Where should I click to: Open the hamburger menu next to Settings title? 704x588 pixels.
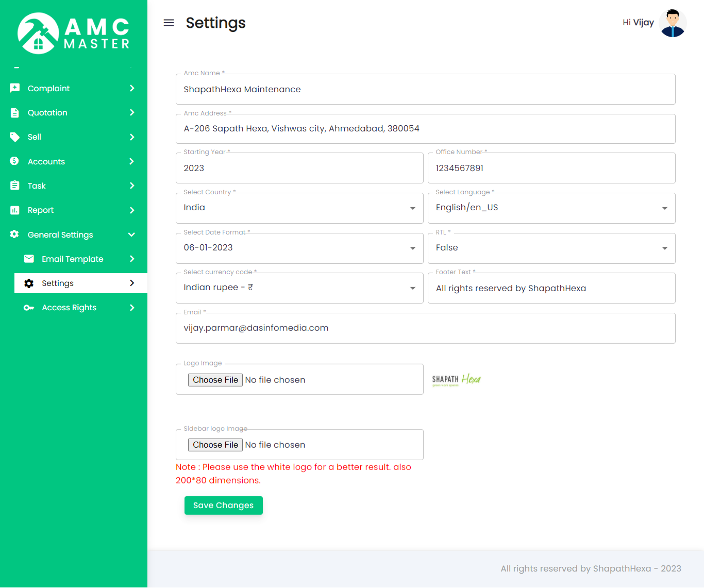pyautogui.click(x=169, y=23)
